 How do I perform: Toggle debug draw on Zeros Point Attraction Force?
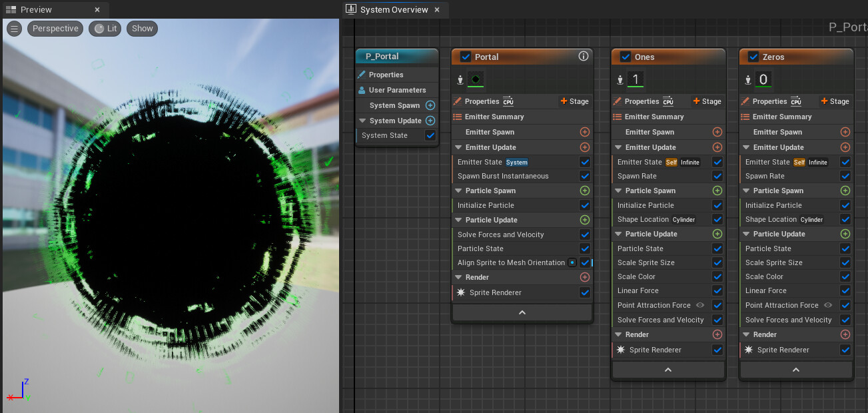pyautogui.click(x=828, y=305)
